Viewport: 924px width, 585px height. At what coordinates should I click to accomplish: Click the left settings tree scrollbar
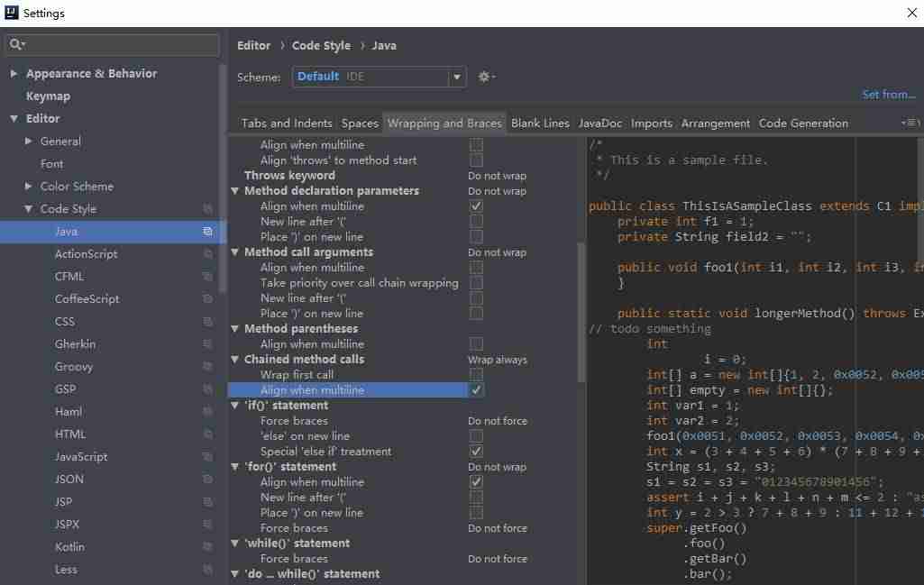[x=222, y=177]
